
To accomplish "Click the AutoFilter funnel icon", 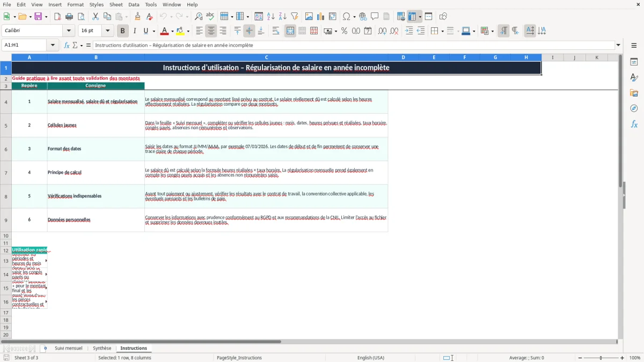I will [x=295, y=17].
